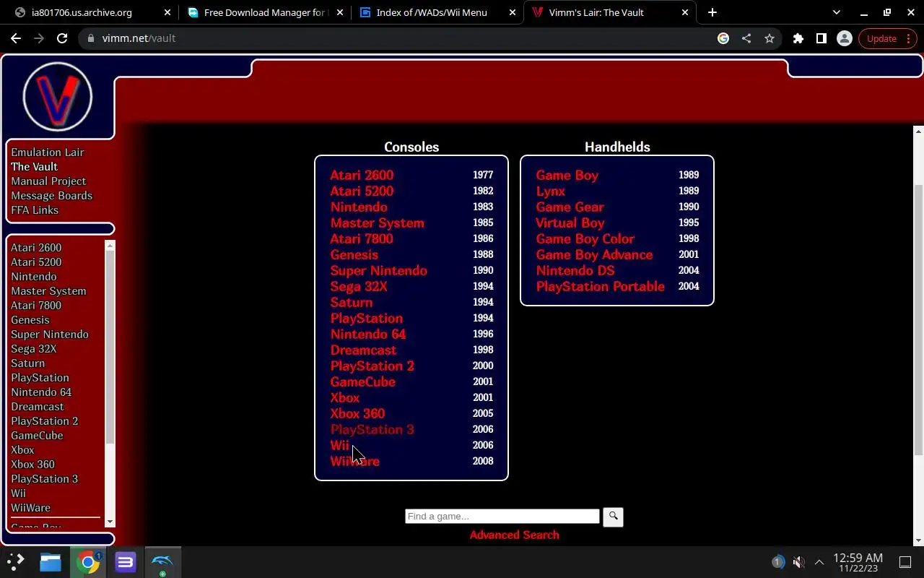This screenshot has height=578, width=924.
Task: Click the sidebar list up arrow
Action: (110, 246)
